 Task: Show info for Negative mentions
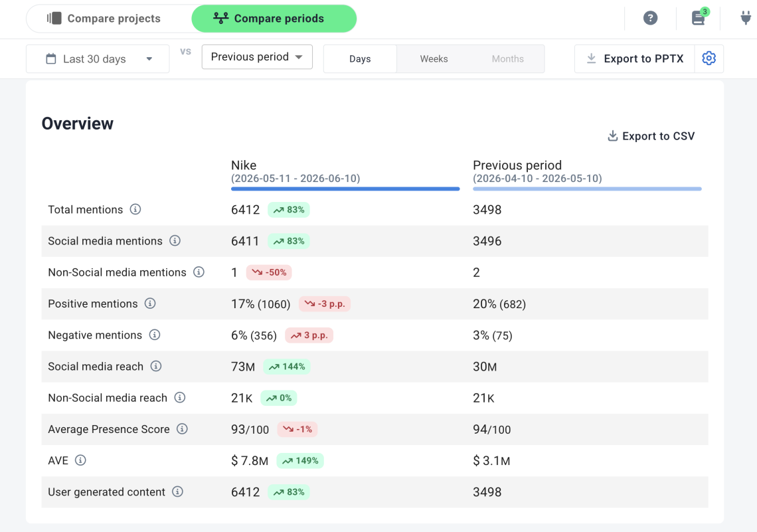pyautogui.click(x=155, y=335)
